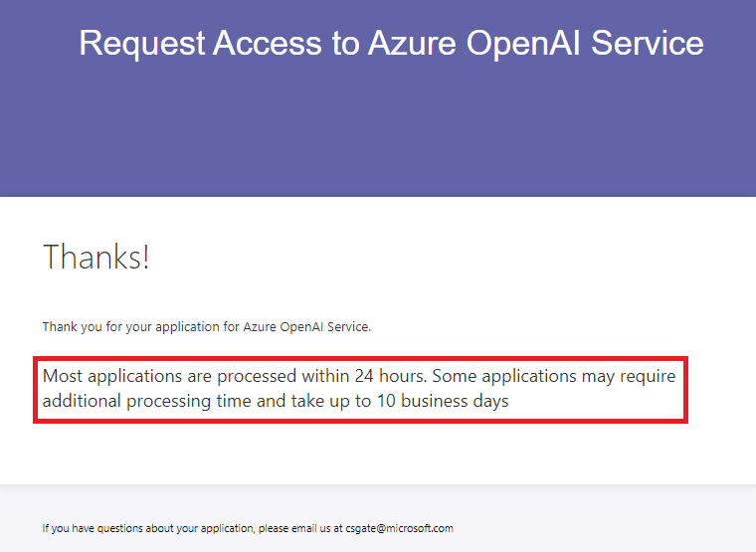This screenshot has width=756, height=552.
Task: Click the If you have questions footer text
Action: tap(248, 528)
